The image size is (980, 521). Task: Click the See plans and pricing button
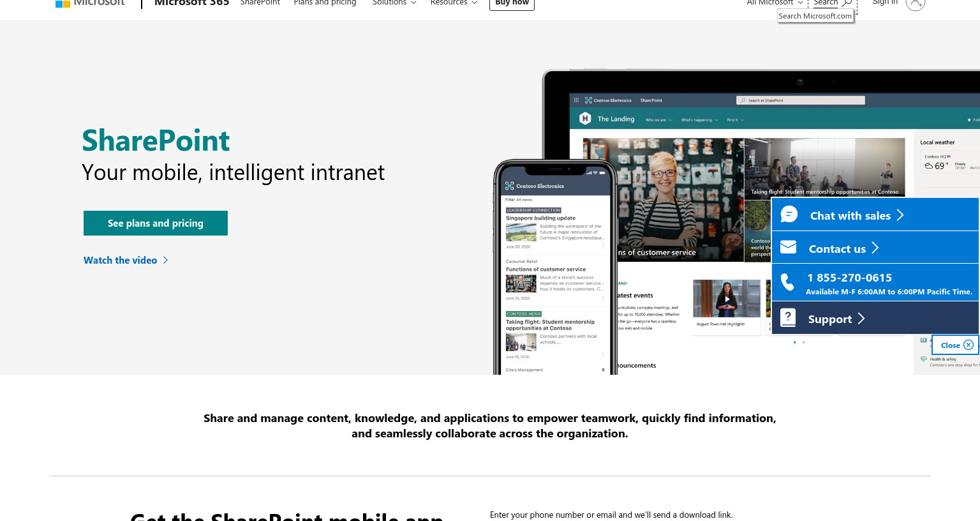tap(156, 223)
